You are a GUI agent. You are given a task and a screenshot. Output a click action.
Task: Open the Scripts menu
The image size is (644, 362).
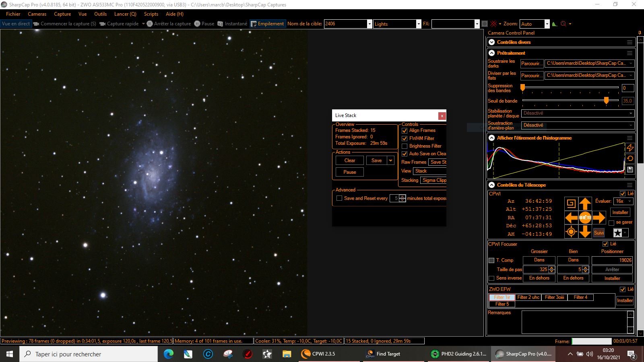tap(151, 14)
